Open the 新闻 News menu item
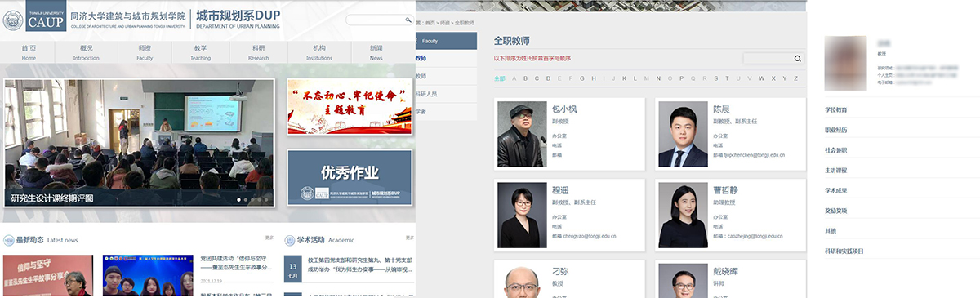Viewport: 980px width, 298px height. pyautogui.click(x=376, y=52)
